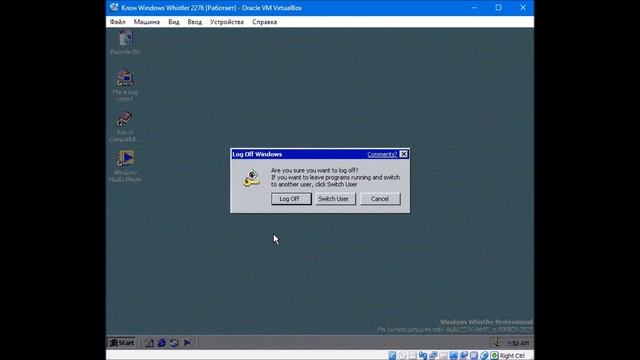This screenshot has width=640, height=360.
Task: Close the Log Off Windows dialog
Action: [403, 154]
